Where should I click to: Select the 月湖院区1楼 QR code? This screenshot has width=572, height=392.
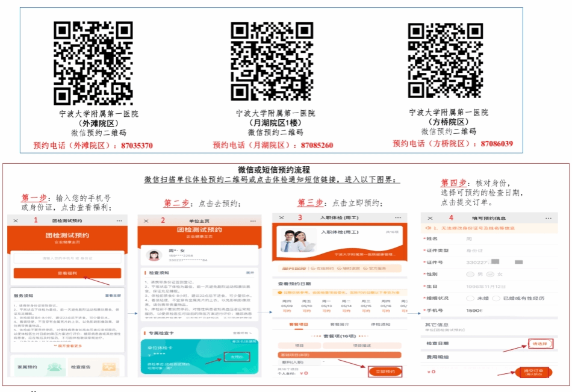click(x=272, y=61)
